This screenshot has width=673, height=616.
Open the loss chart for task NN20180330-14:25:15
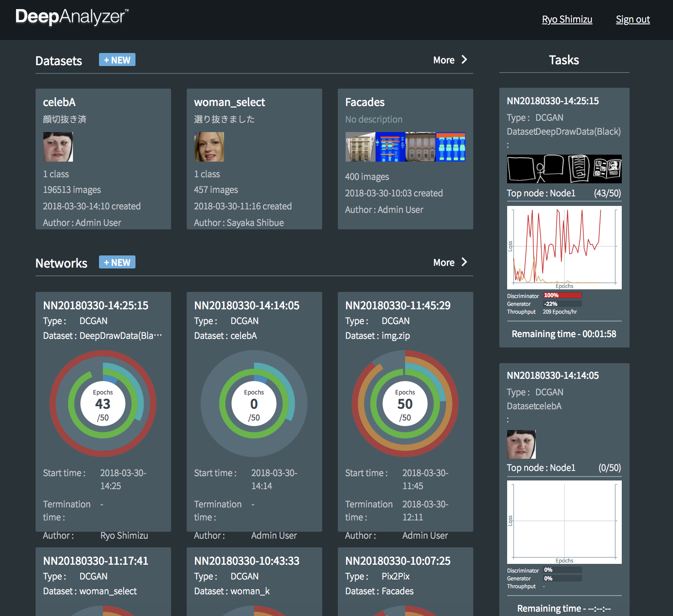564,247
